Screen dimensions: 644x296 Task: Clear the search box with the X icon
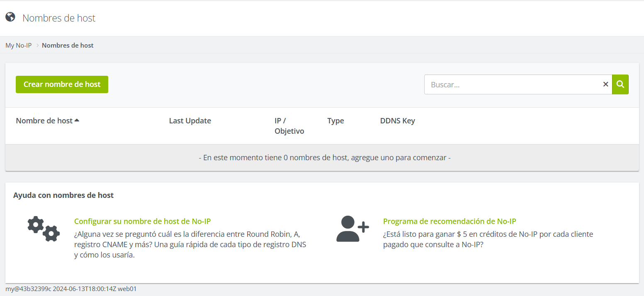click(605, 84)
